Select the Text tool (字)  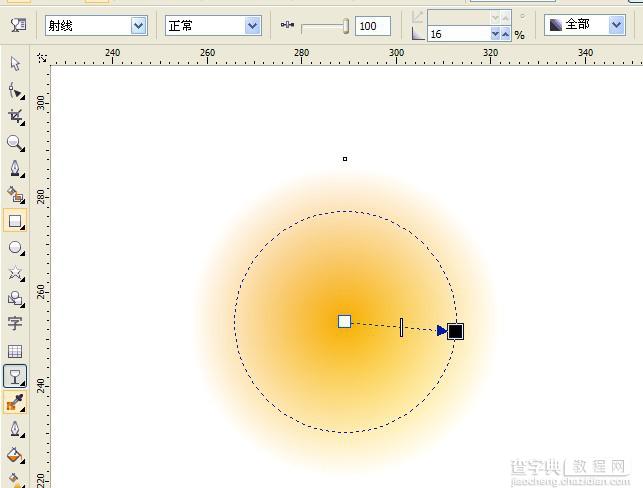tap(15, 324)
